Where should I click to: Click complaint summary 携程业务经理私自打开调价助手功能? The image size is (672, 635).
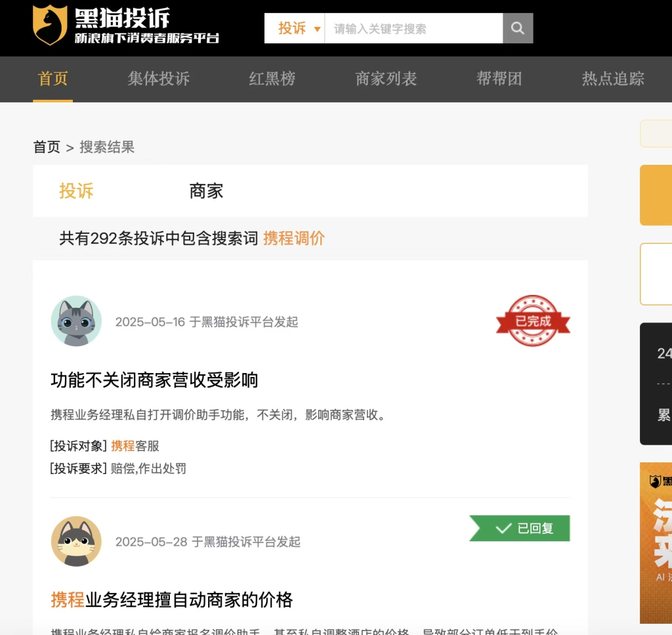(219, 415)
